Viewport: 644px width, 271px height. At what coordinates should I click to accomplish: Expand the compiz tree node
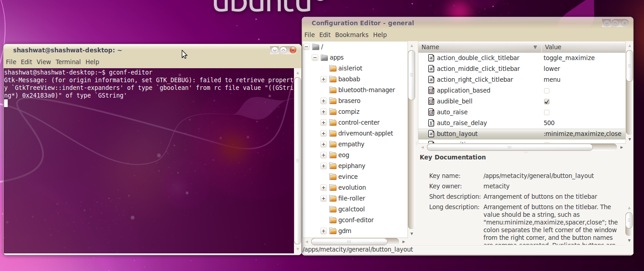pyautogui.click(x=323, y=112)
